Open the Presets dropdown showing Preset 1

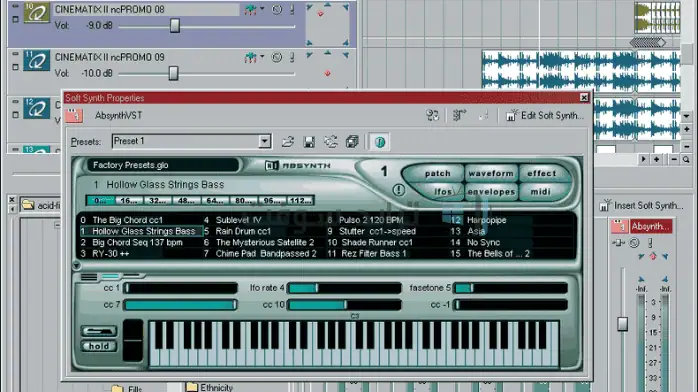click(264, 141)
